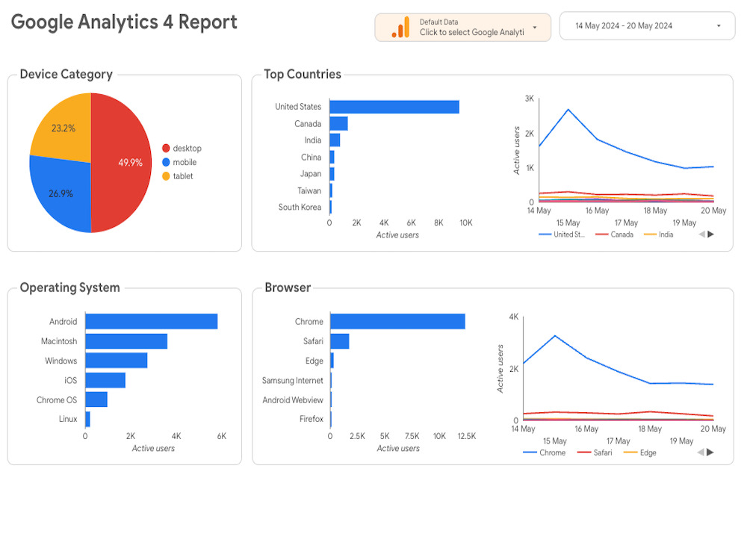Click the India legend entry in line chart
Image resolution: width=747 pixels, height=560 pixels.
pyautogui.click(x=658, y=234)
